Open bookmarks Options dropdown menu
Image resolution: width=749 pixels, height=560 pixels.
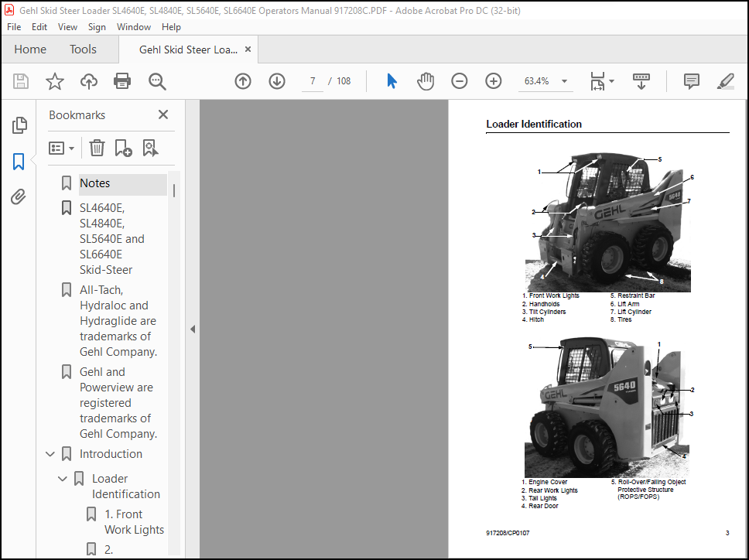pyautogui.click(x=61, y=148)
